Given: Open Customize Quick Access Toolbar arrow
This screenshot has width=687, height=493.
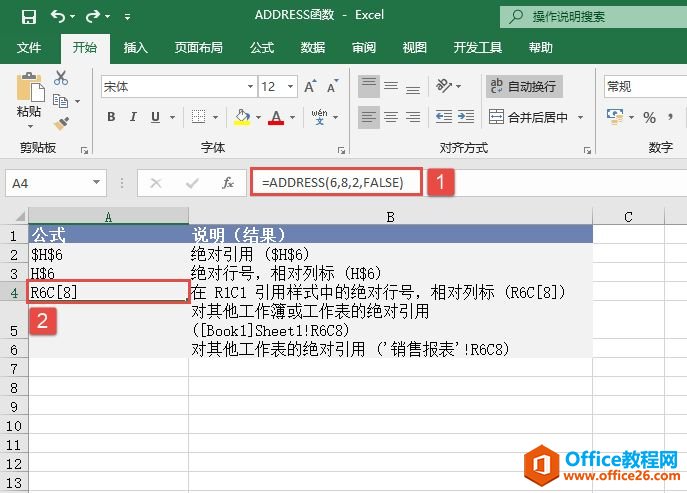Looking at the screenshot, I should point(127,17).
